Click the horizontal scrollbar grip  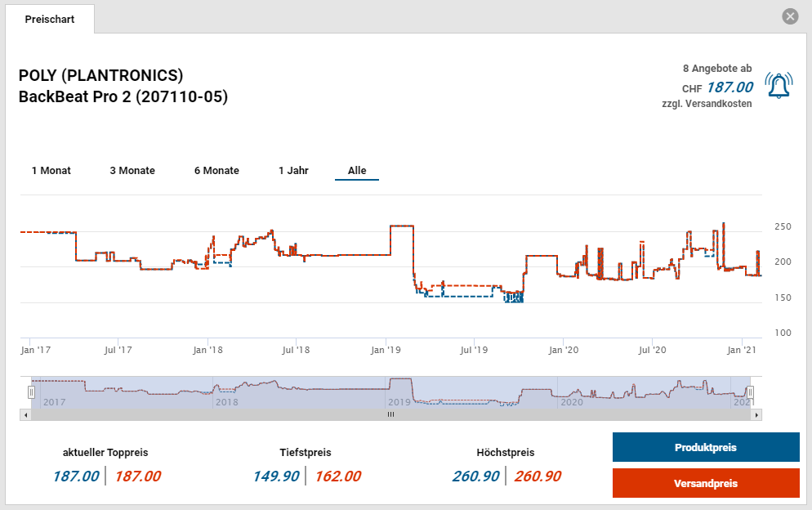[390, 414]
